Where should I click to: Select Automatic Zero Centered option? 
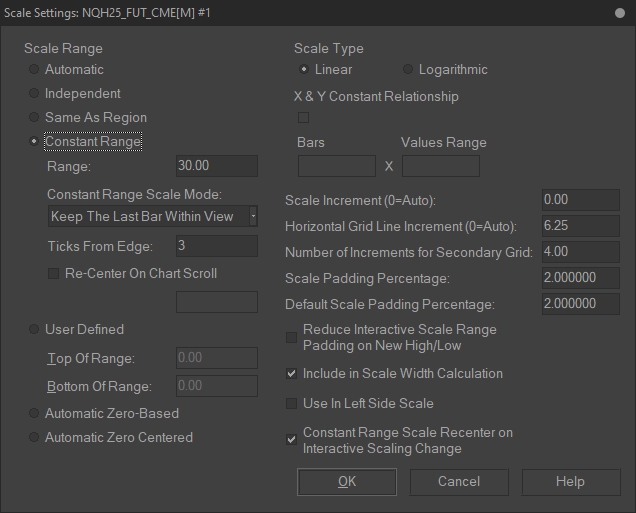point(35,438)
